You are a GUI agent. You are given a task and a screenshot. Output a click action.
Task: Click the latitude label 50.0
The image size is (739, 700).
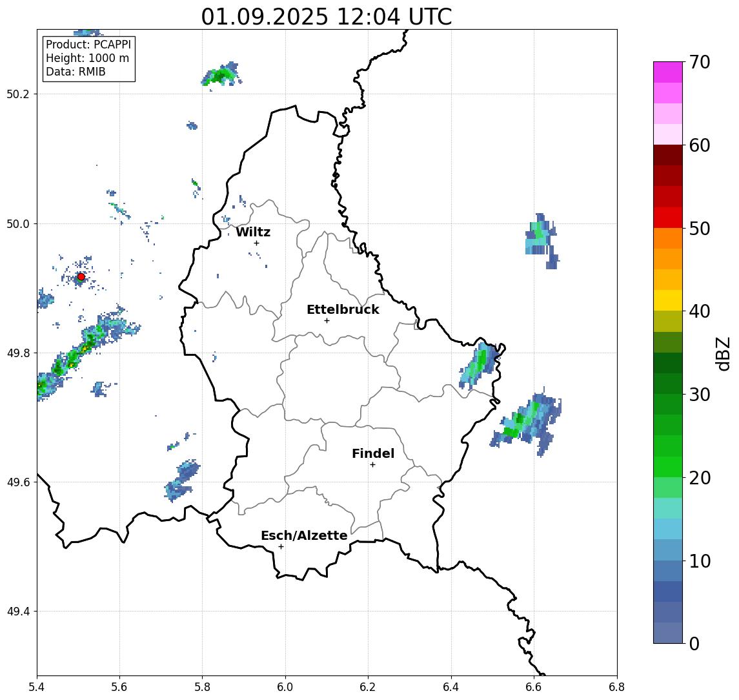(18, 224)
